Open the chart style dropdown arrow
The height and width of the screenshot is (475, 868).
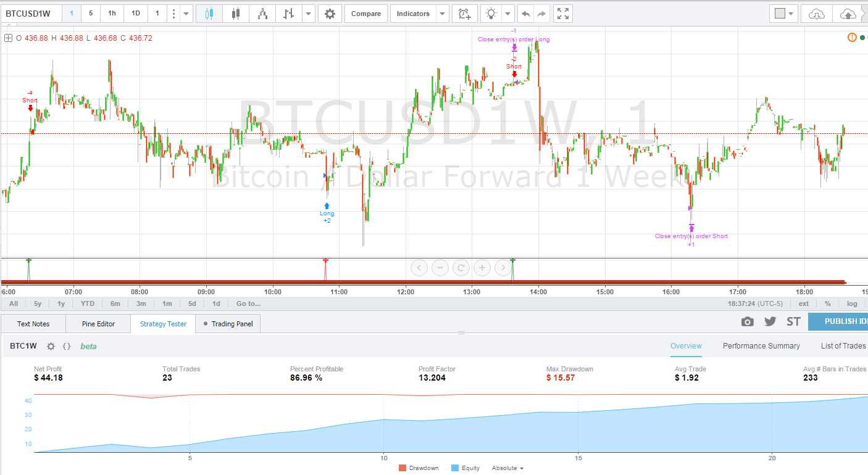point(309,14)
